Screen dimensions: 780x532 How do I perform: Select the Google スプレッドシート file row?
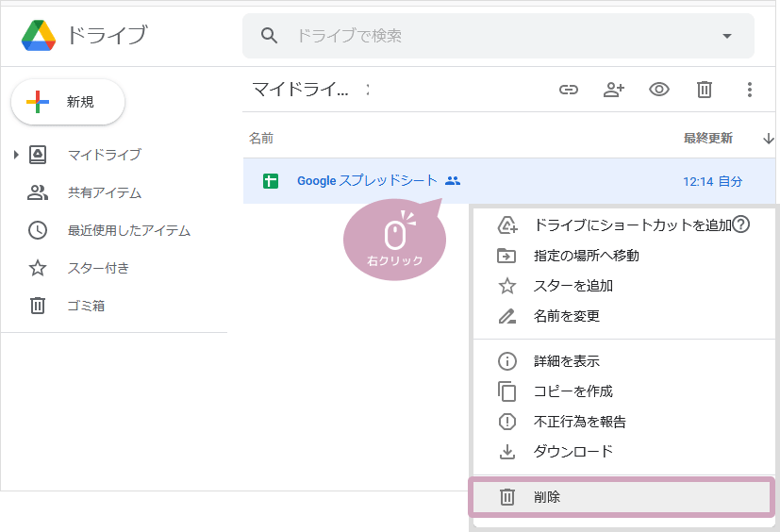click(367, 181)
